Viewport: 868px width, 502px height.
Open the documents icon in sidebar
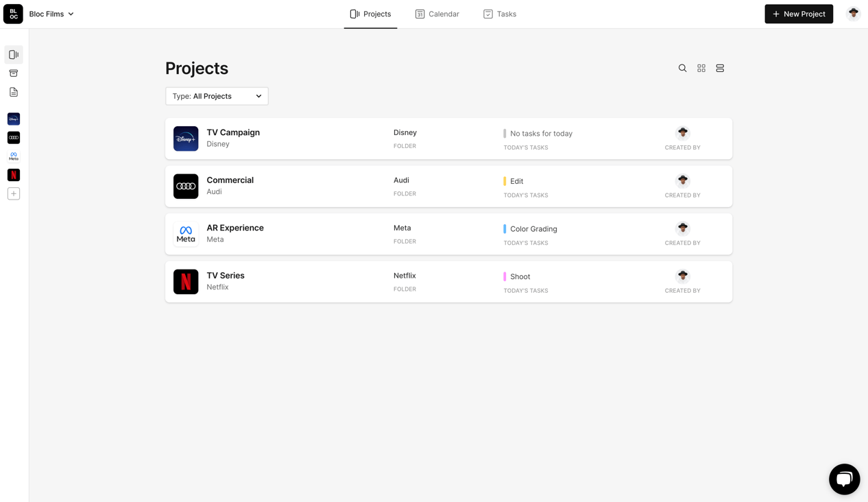point(14,92)
